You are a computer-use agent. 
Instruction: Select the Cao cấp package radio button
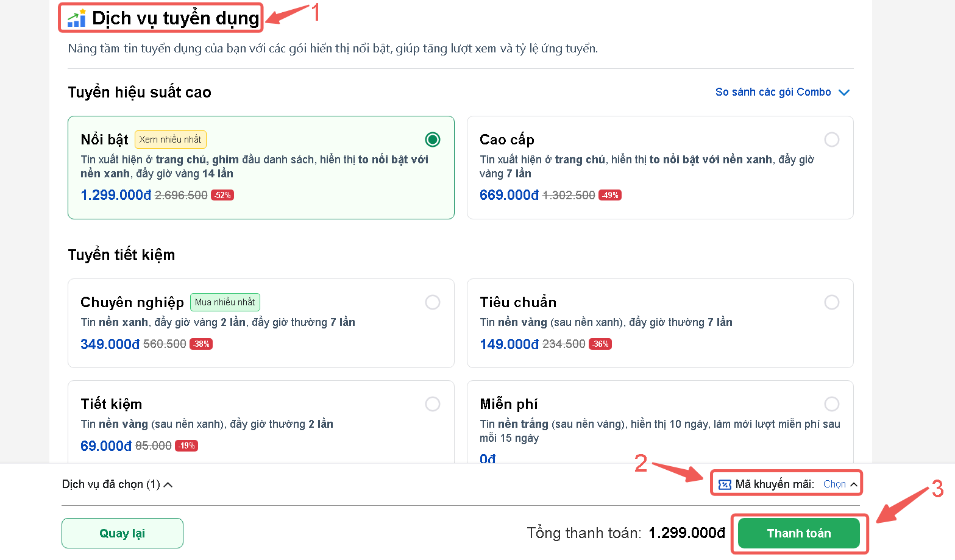[x=832, y=140]
